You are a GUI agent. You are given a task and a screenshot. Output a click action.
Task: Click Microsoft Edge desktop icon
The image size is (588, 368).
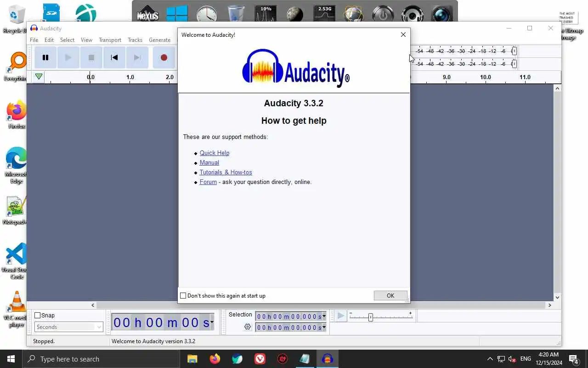[x=17, y=165]
